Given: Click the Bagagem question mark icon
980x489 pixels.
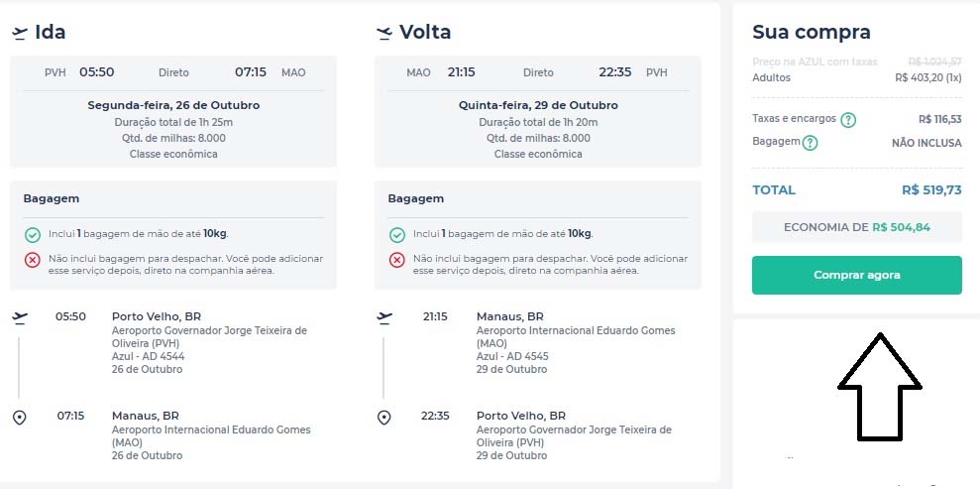Looking at the screenshot, I should coord(810,143).
